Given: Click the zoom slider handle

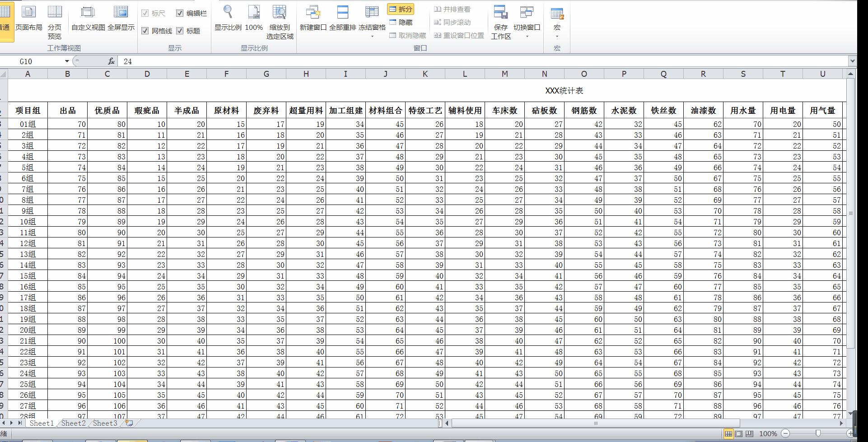Looking at the screenshot, I should (818, 433).
